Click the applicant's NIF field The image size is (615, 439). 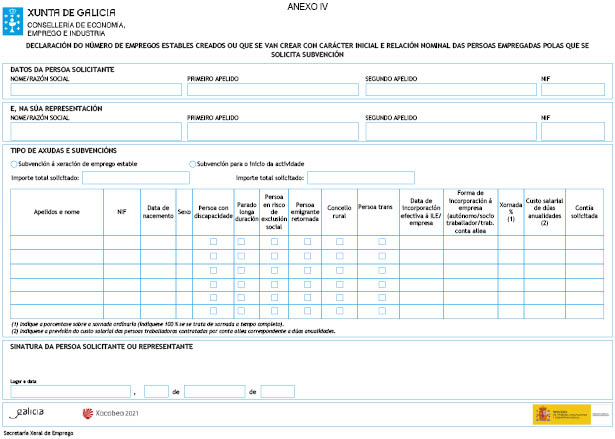[572, 89]
